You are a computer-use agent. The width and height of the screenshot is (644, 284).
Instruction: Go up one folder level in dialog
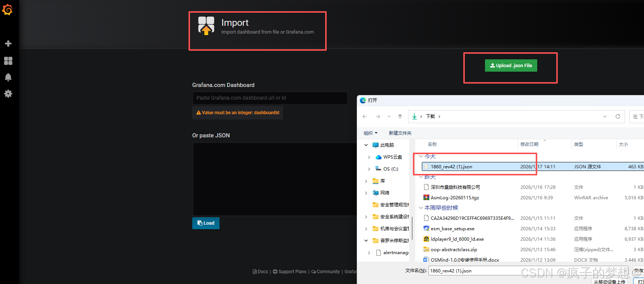pyautogui.click(x=400, y=116)
